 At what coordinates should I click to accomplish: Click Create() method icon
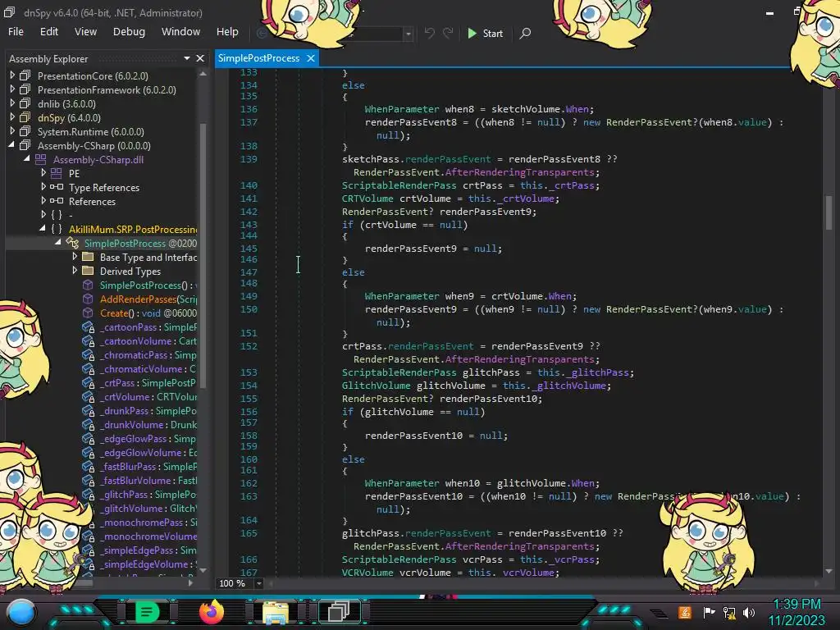88,313
